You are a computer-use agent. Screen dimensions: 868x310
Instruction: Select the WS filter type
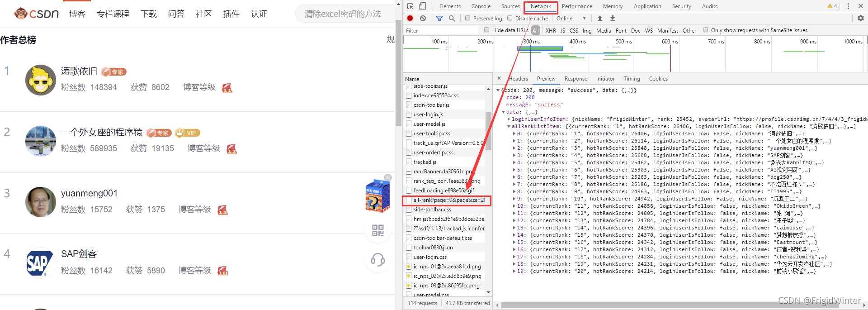649,30
